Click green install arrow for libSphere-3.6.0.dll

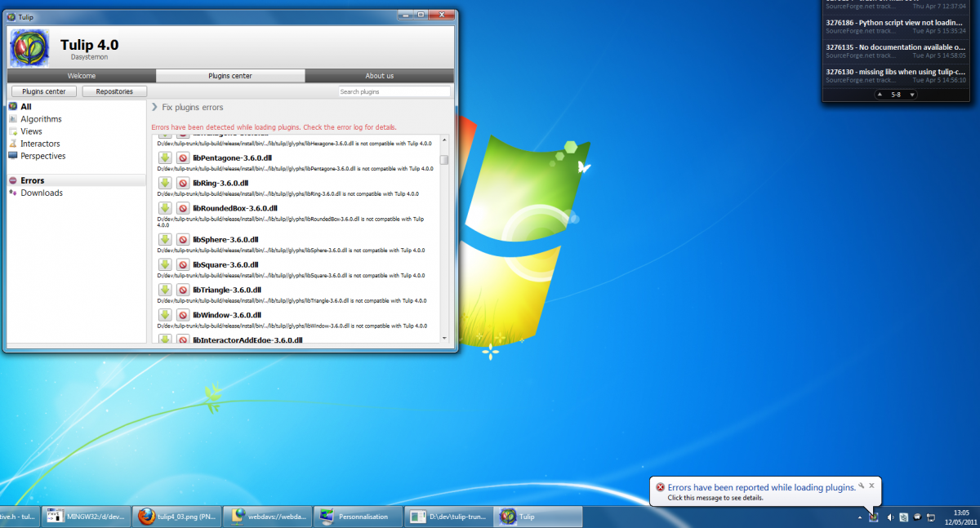pos(163,240)
